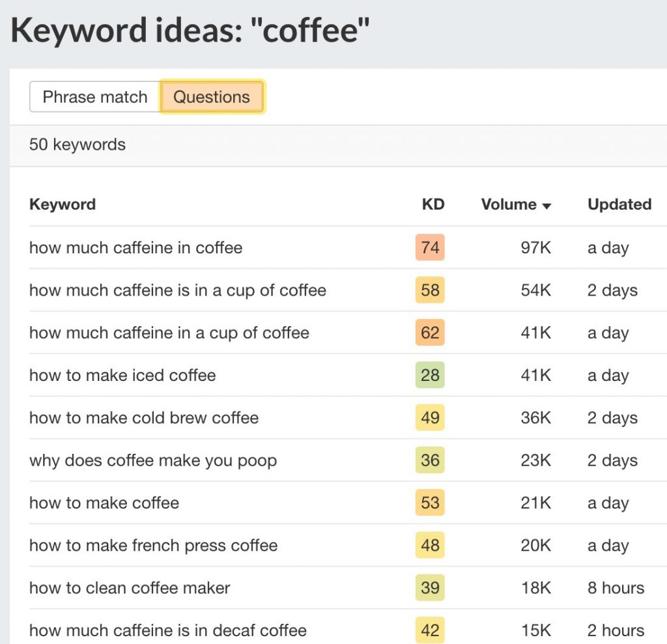The height and width of the screenshot is (644, 667).
Task: Click the Volume sort arrow
Action: (x=547, y=204)
